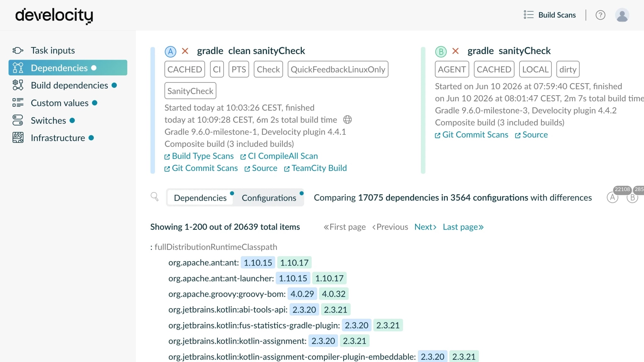The width and height of the screenshot is (644, 362).
Task: Switch to the Configurations tab
Action: click(x=269, y=198)
